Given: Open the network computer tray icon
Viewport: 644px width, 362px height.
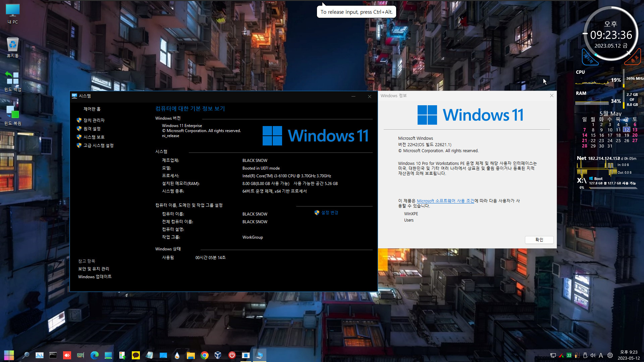Looking at the screenshot, I should pyautogui.click(x=553, y=355).
